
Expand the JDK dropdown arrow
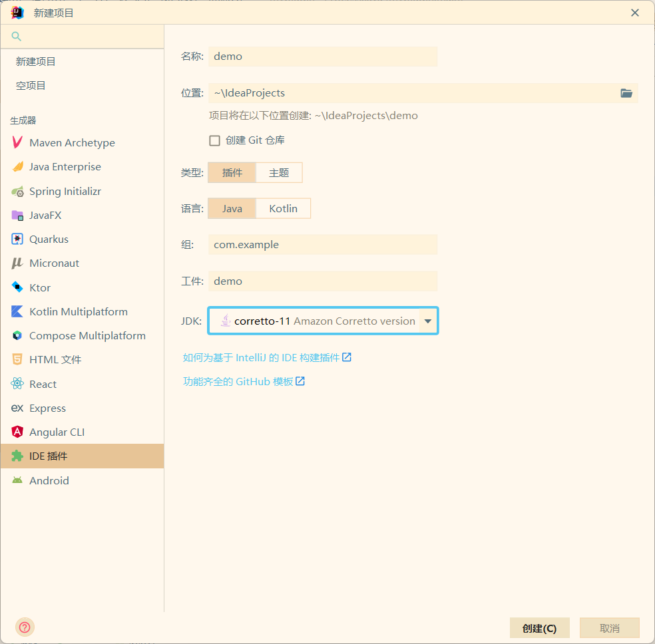pyautogui.click(x=428, y=321)
